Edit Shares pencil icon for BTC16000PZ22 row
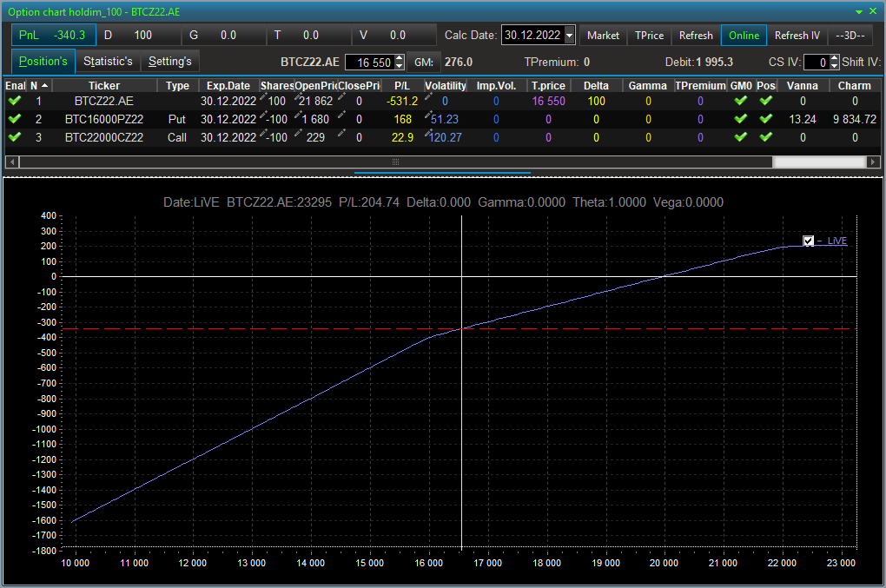Viewport: 886px width, 588px height. click(262, 116)
